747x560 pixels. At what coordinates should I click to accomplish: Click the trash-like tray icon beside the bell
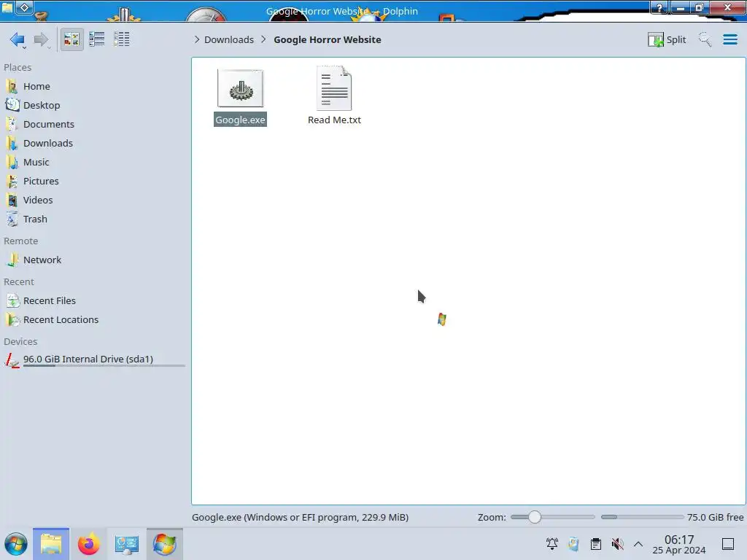[573, 544]
